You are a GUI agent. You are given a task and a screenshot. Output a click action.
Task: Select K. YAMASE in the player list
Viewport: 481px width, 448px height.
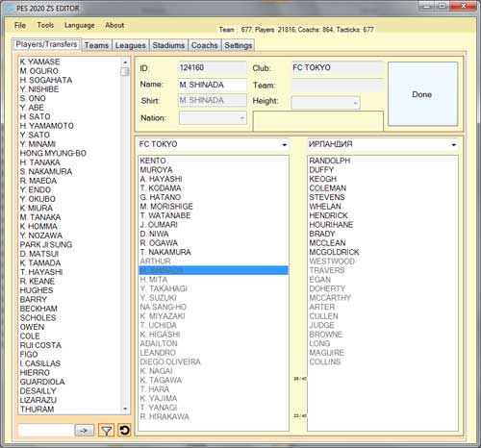[x=39, y=62]
